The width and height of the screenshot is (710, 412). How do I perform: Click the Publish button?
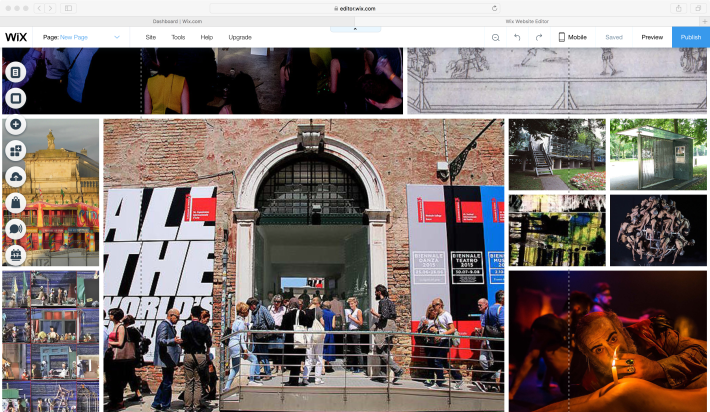coord(691,37)
